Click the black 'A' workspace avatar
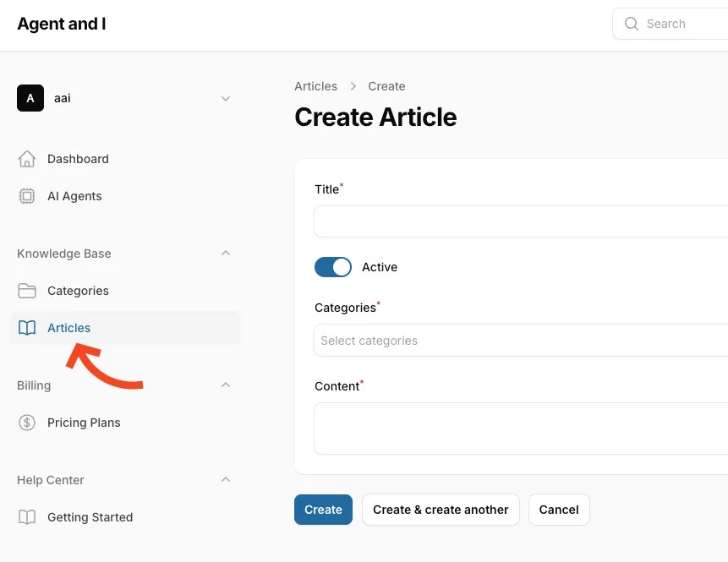This screenshot has width=728, height=562. [x=30, y=98]
